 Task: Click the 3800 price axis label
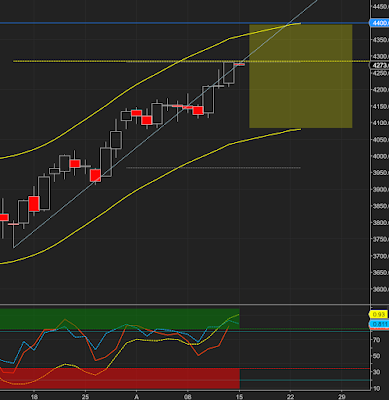(x=381, y=223)
